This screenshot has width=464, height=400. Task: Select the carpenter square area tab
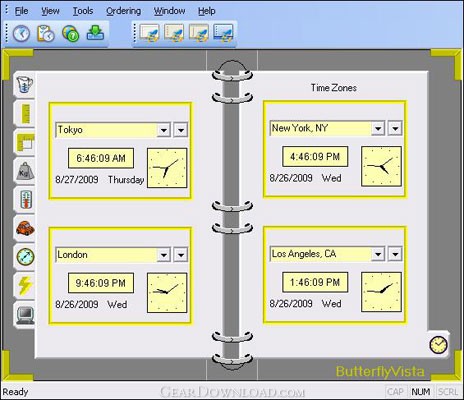[x=25, y=142]
